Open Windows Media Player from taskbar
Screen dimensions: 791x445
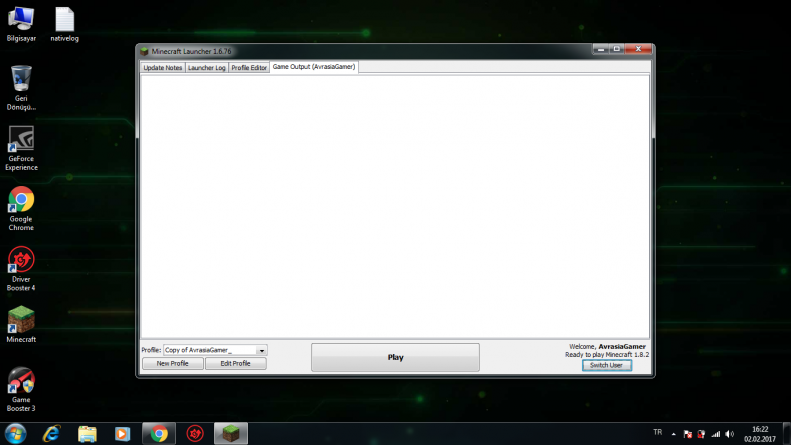coord(122,434)
